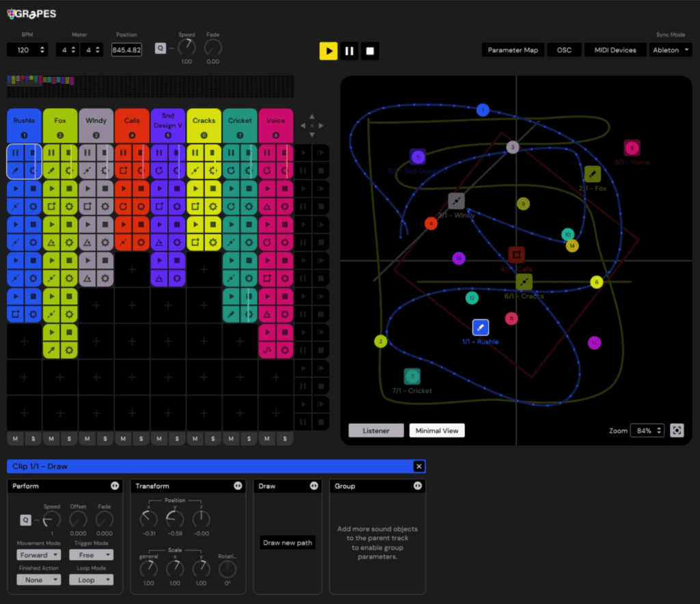The image size is (700, 604).
Task: Select the pink Voice object 8 in spatial view
Action: (x=632, y=148)
